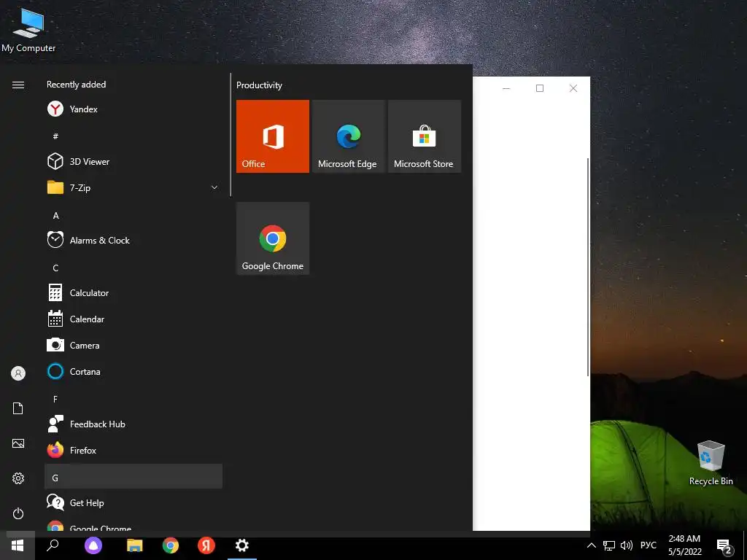Open Alarms & Clock app
Image resolution: width=747 pixels, height=560 pixels.
(133, 241)
